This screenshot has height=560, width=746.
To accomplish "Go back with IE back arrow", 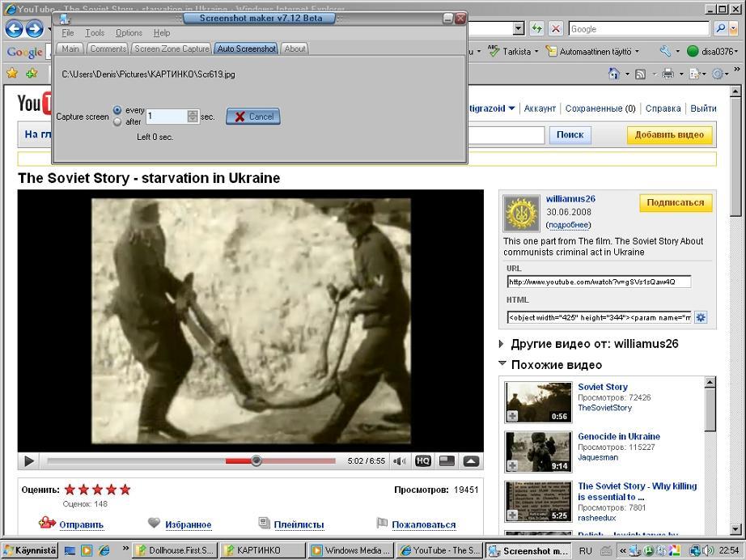I will [x=14, y=29].
